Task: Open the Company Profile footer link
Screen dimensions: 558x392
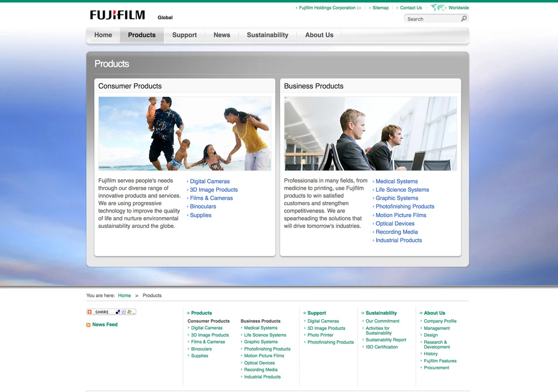Action: [440, 321]
